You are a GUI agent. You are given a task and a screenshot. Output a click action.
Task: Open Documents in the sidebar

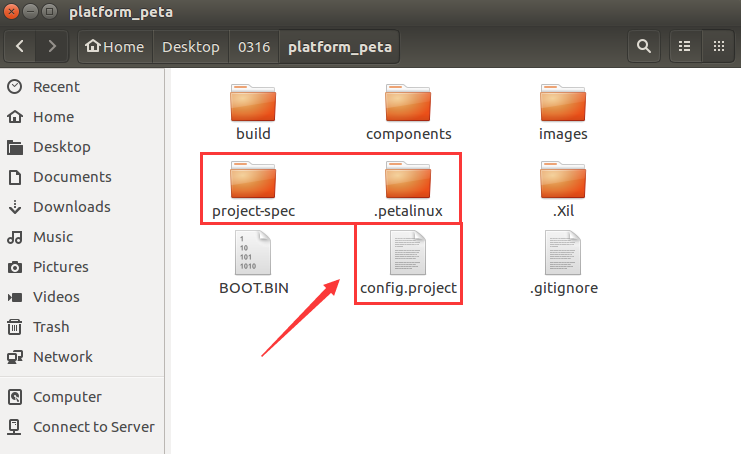tap(82, 177)
